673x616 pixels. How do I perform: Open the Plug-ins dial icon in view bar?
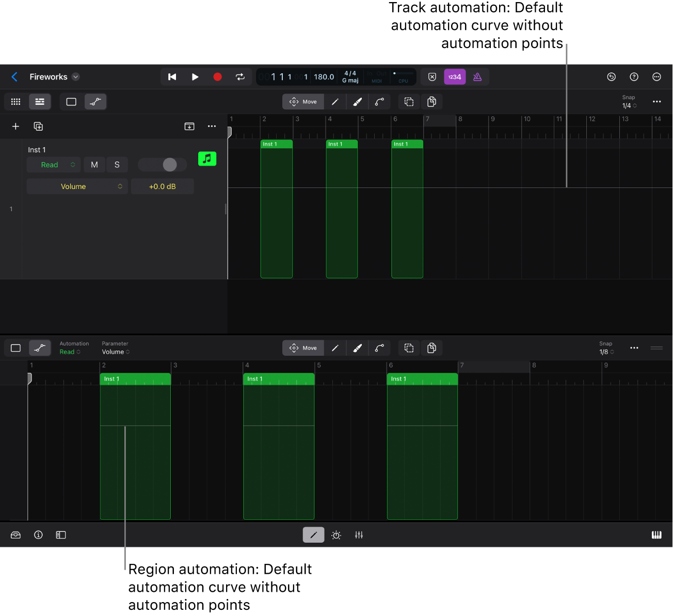click(336, 535)
